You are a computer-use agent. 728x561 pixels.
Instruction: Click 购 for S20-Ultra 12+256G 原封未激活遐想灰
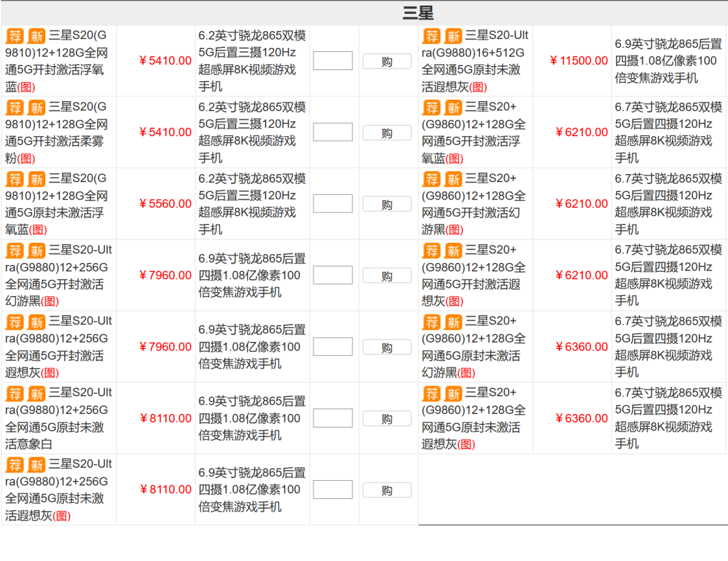coord(387,490)
